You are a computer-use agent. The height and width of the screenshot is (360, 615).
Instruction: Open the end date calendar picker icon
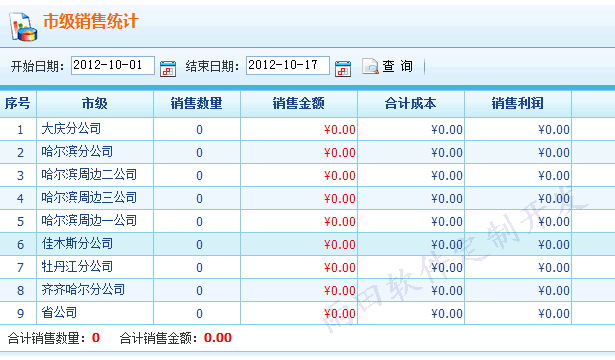343,69
